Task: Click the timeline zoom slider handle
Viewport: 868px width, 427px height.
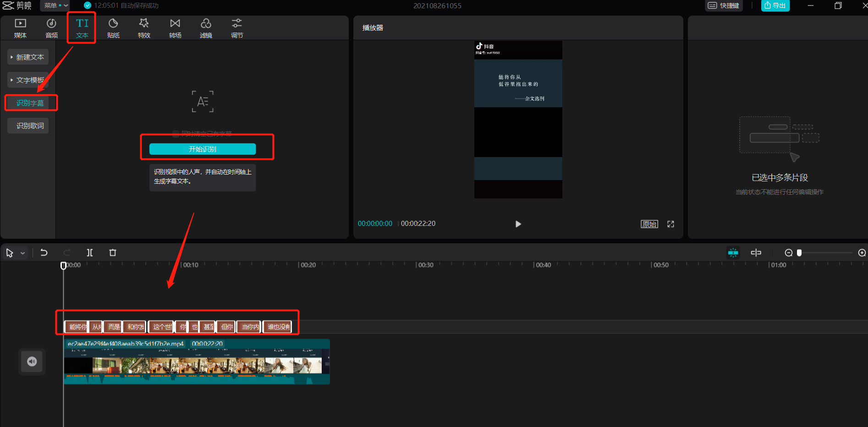Action: (x=799, y=253)
